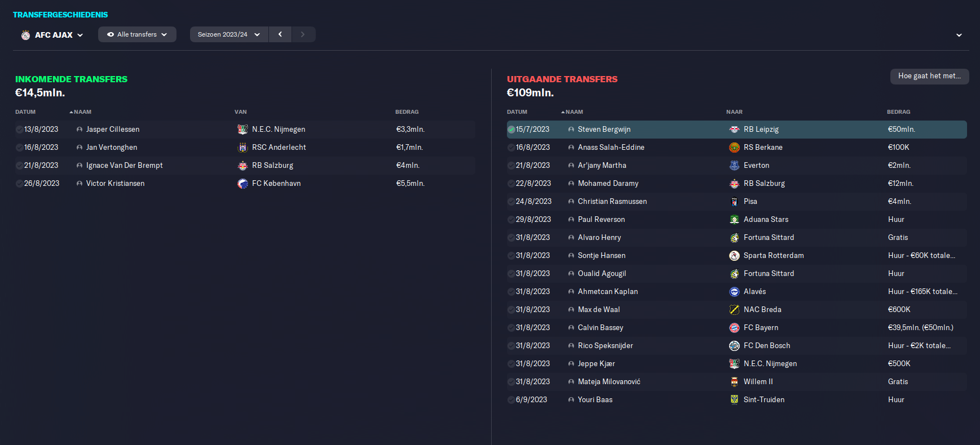The width and height of the screenshot is (980, 445).
Task: Toggle the selected check on 15/7/2023 Bergwijn row
Action: pos(511,130)
